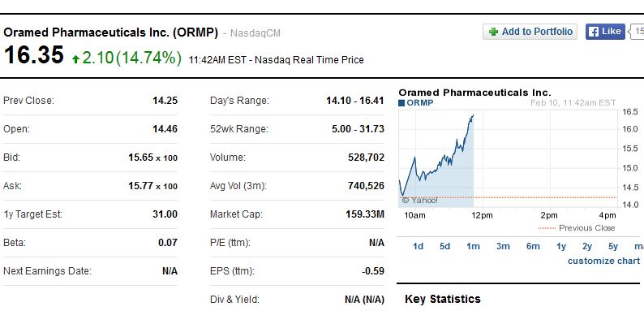
Task: Select the 1d chart range
Action: [418, 246]
